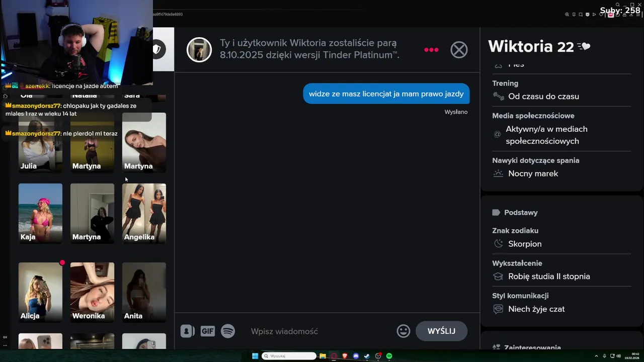Open Brave browser from the taskbar

(x=345, y=356)
